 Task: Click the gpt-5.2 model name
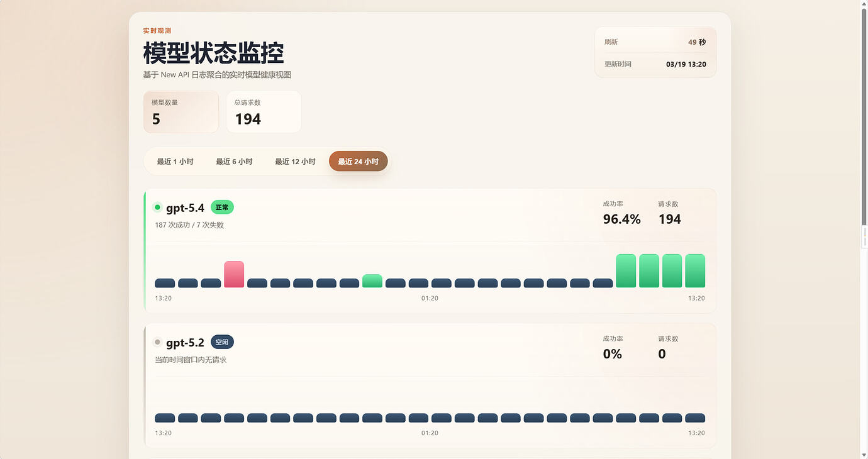[185, 343]
